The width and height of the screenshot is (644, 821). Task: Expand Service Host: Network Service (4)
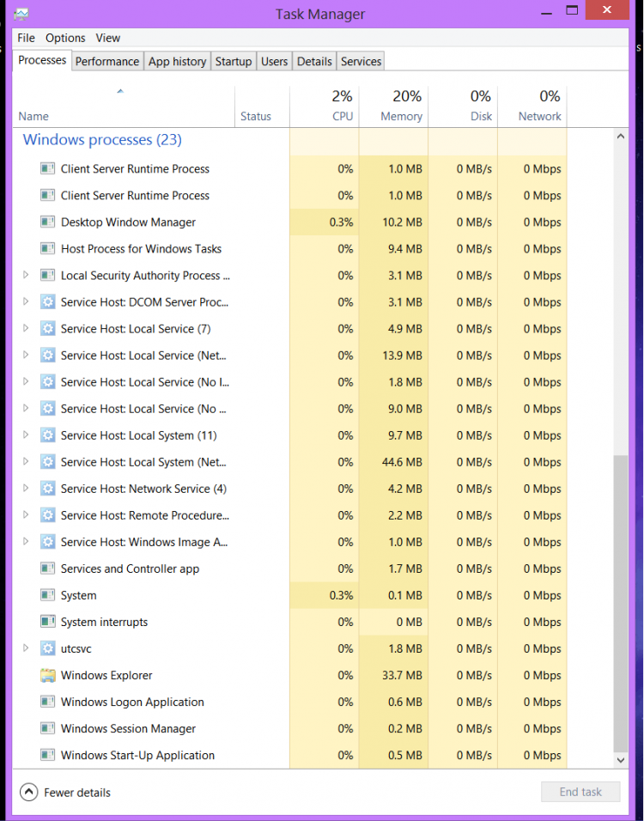point(25,488)
